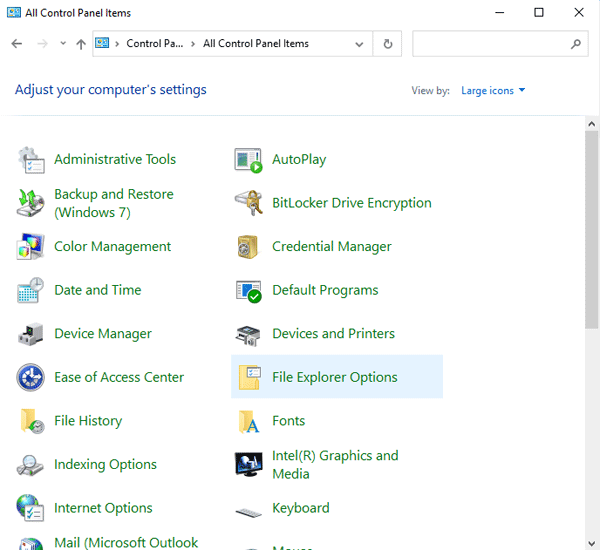
Task: Click the Intel(R) Graphics and Media icon
Action: (248, 464)
